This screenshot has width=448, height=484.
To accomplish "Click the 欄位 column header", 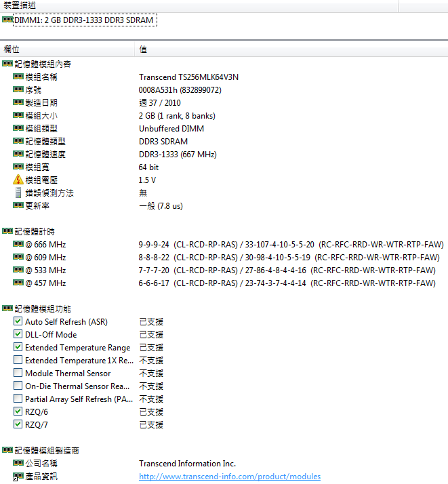I will coord(67,49).
